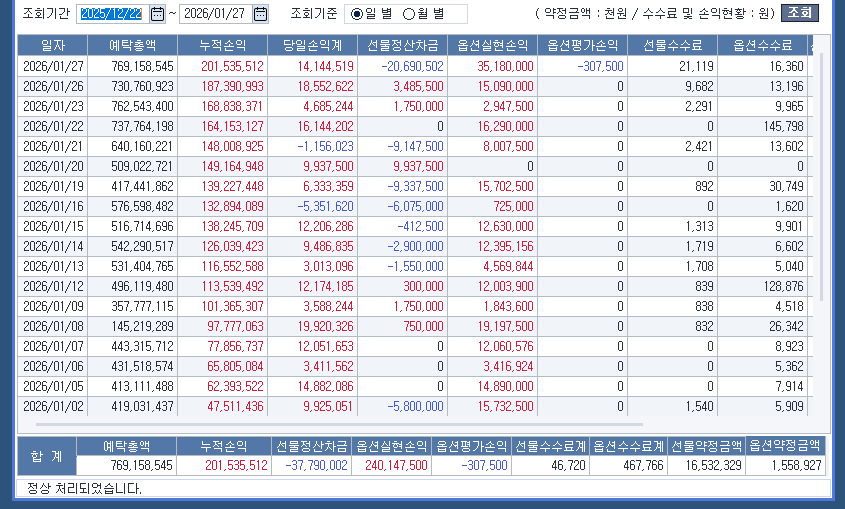This screenshot has height=509, width=845.
Task: Open the start date calendar picker
Action: (x=157, y=13)
